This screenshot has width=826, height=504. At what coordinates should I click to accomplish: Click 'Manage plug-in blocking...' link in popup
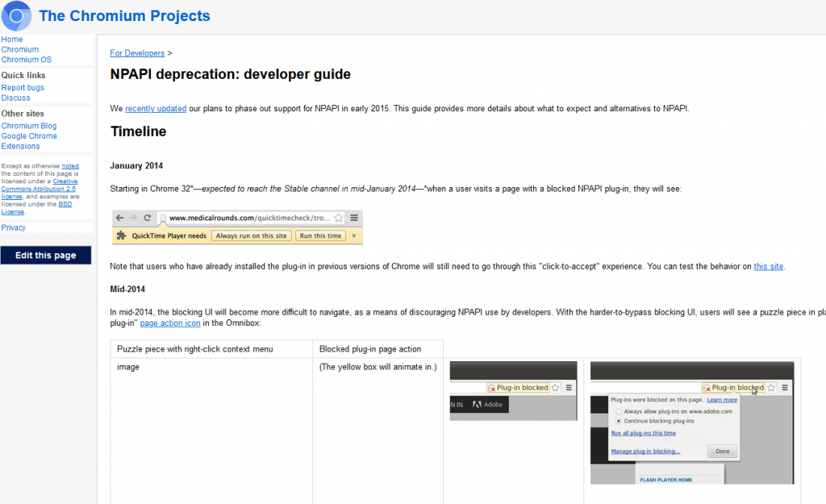pos(645,452)
